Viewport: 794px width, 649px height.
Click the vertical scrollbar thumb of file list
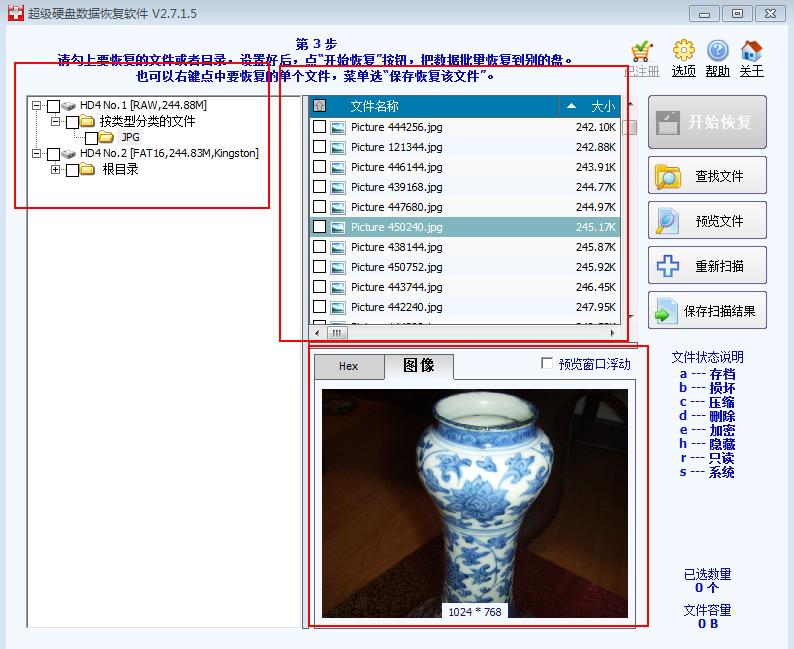click(x=629, y=127)
